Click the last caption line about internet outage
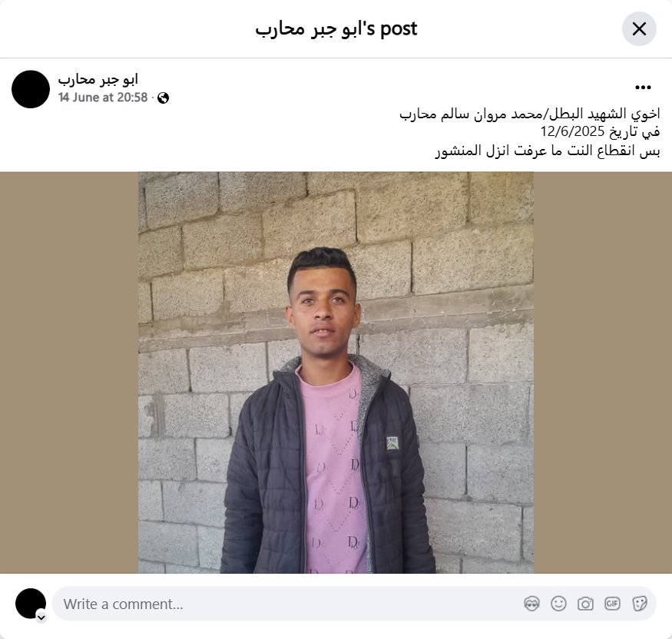 click(x=548, y=151)
